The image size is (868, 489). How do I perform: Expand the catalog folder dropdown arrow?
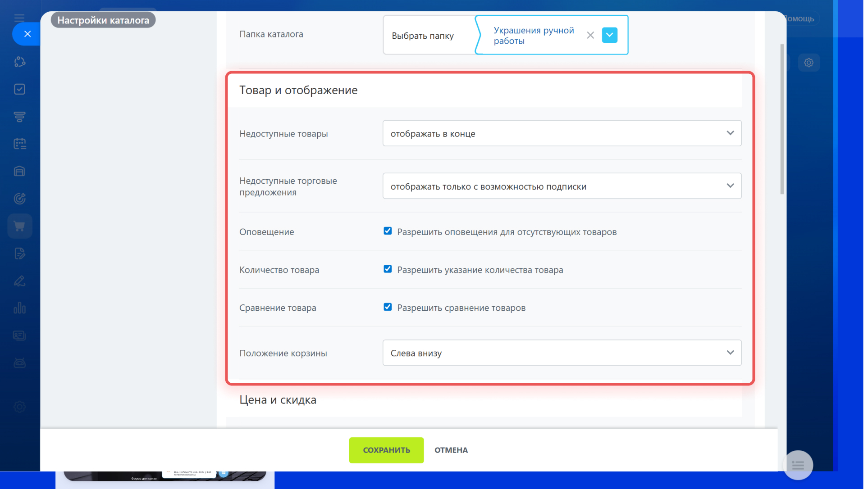(x=610, y=35)
